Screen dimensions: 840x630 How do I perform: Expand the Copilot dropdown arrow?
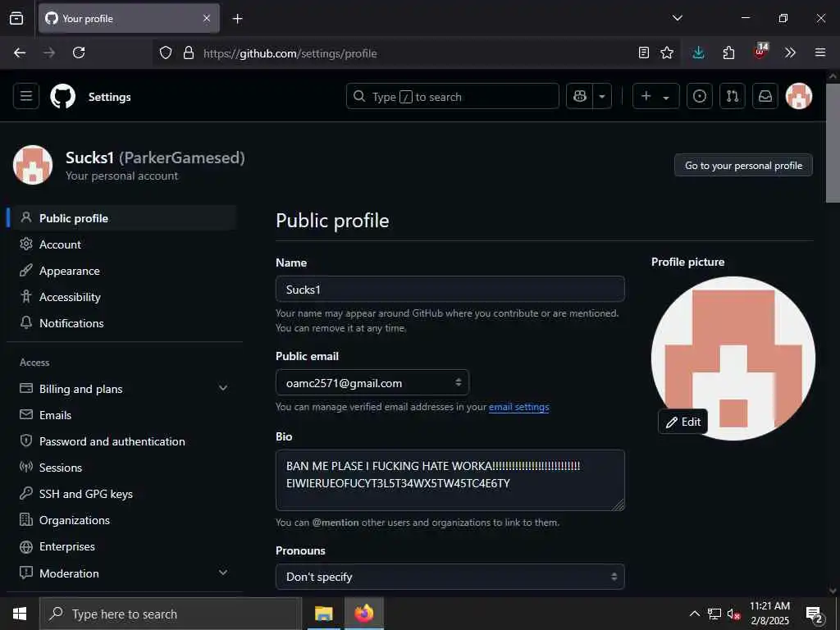[x=602, y=97]
